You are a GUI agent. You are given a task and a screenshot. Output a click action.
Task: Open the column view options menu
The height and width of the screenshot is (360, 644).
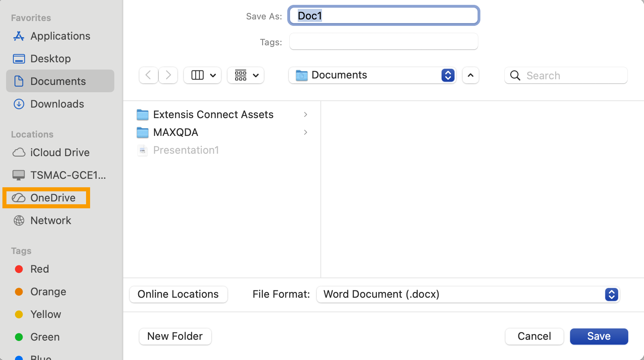coord(202,75)
